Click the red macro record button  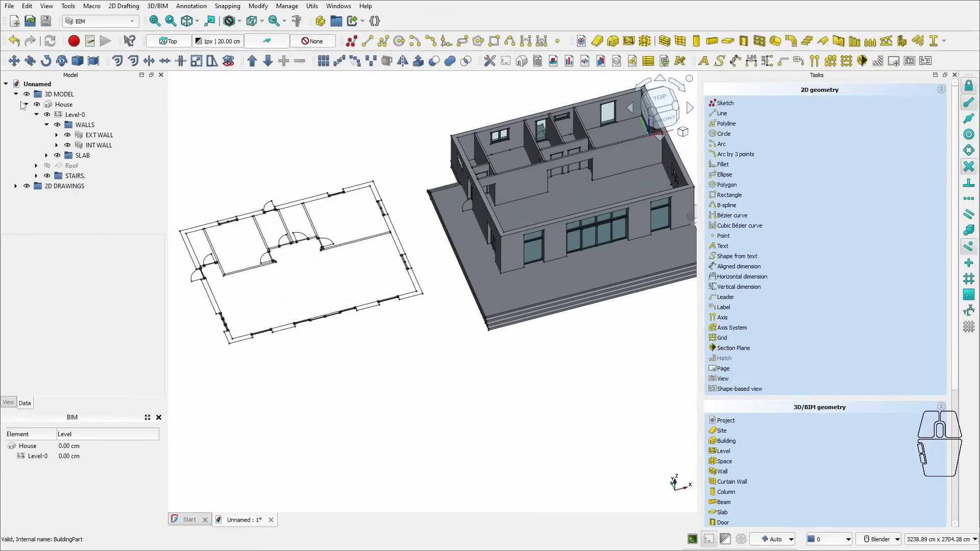[74, 41]
